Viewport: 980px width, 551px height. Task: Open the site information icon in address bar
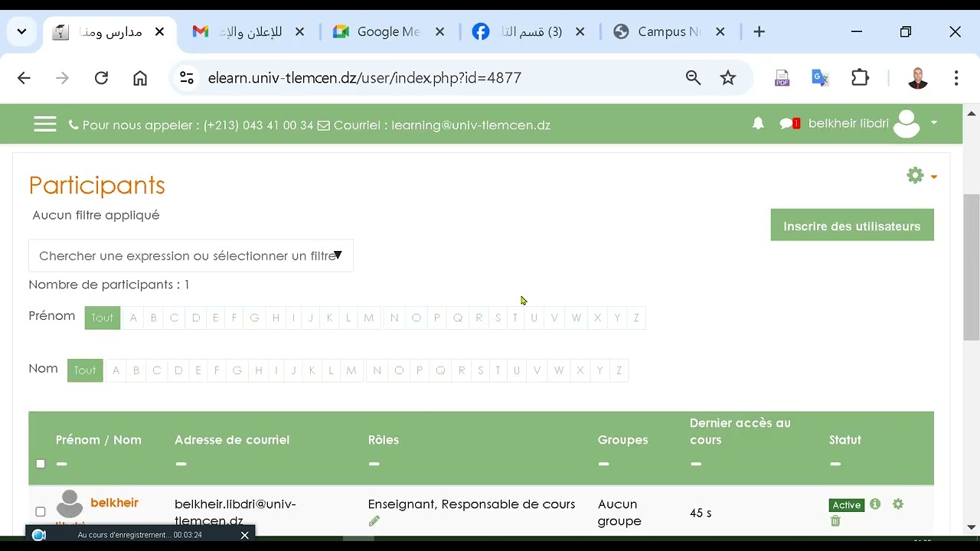click(x=187, y=77)
